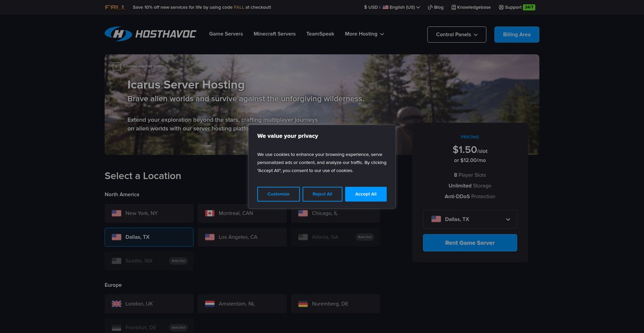Click the UK flag on London, UK
Screen dimensions: 644x333
pyautogui.click(x=116, y=303)
